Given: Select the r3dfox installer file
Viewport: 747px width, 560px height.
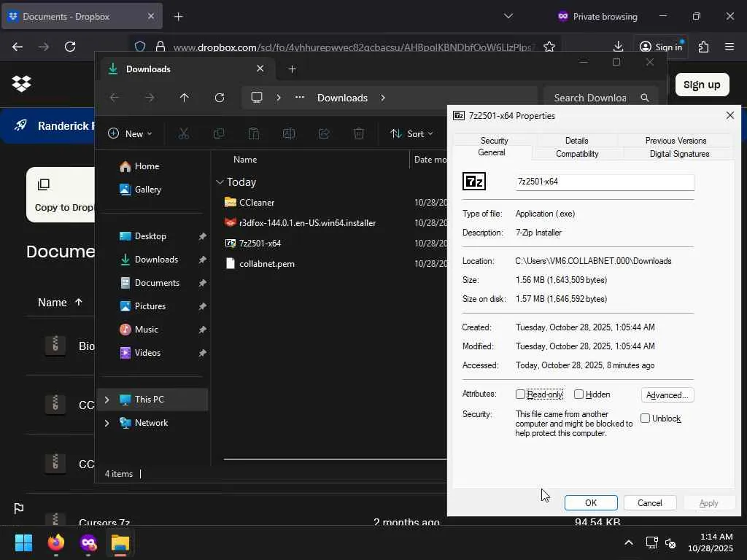Looking at the screenshot, I should point(300,223).
